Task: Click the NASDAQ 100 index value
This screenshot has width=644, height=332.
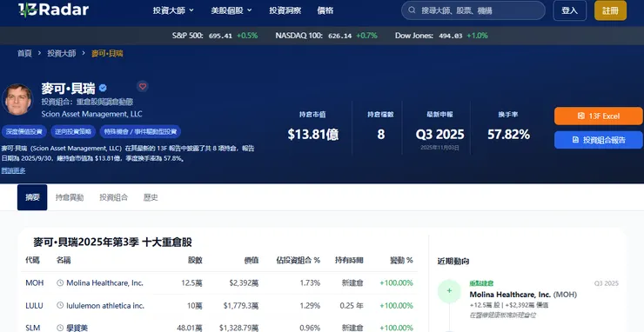Action: tap(340, 36)
